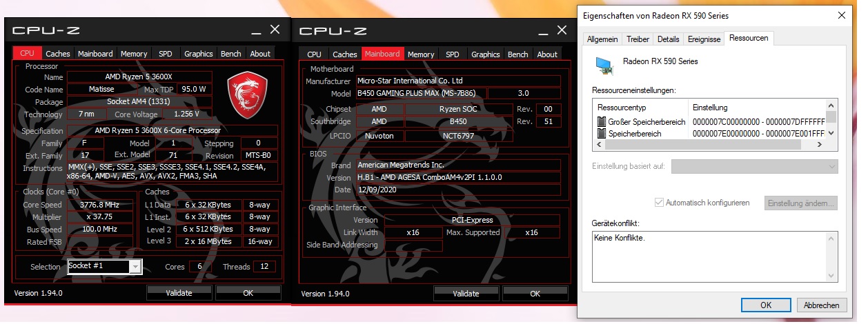868x324 pixels.
Task: Click the PCI-Express graphic interface version field
Action: pos(473,220)
